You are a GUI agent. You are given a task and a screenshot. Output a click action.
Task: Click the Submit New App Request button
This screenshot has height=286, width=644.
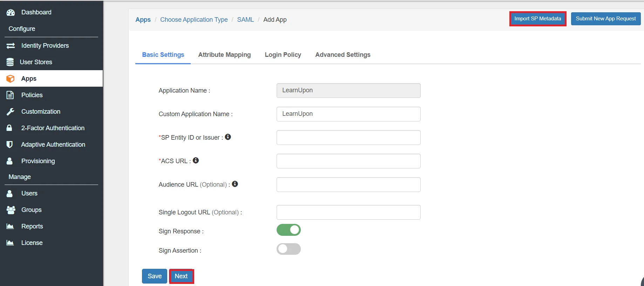click(606, 19)
